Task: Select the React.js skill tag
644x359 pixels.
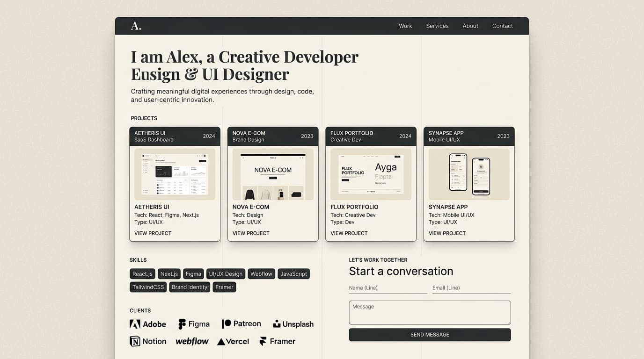Action: (142, 274)
